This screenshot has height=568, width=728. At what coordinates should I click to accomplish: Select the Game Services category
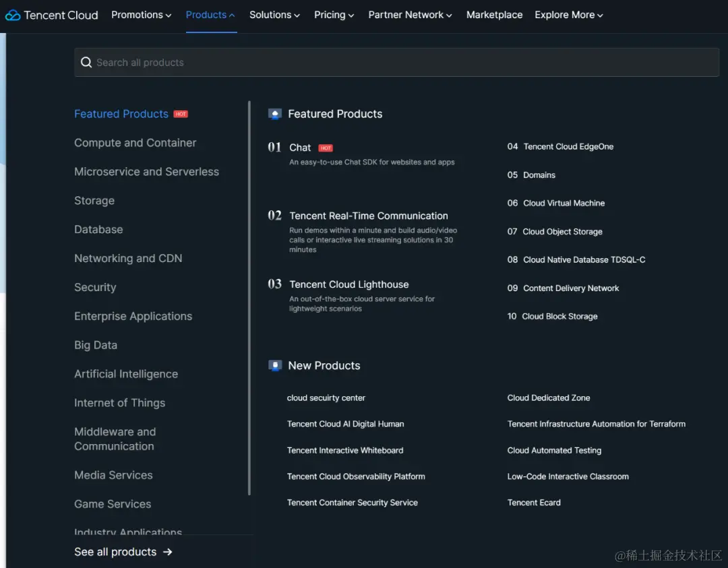tap(113, 504)
